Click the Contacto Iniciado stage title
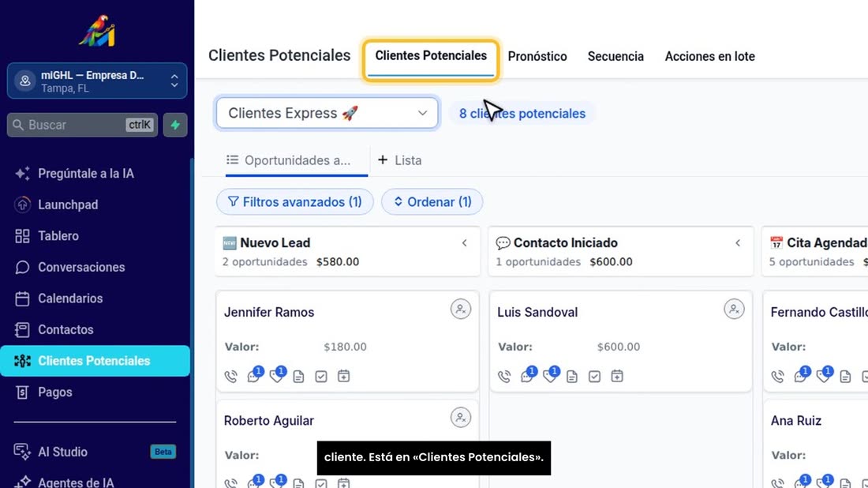This screenshot has height=488, width=868. (565, 242)
